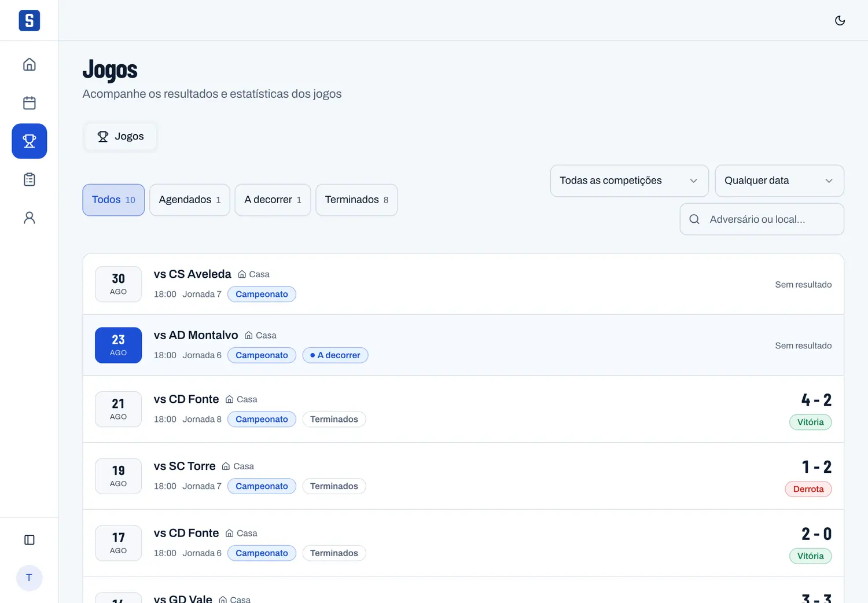
Task: Open the T user avatar menu
Action: click(30, 578)
